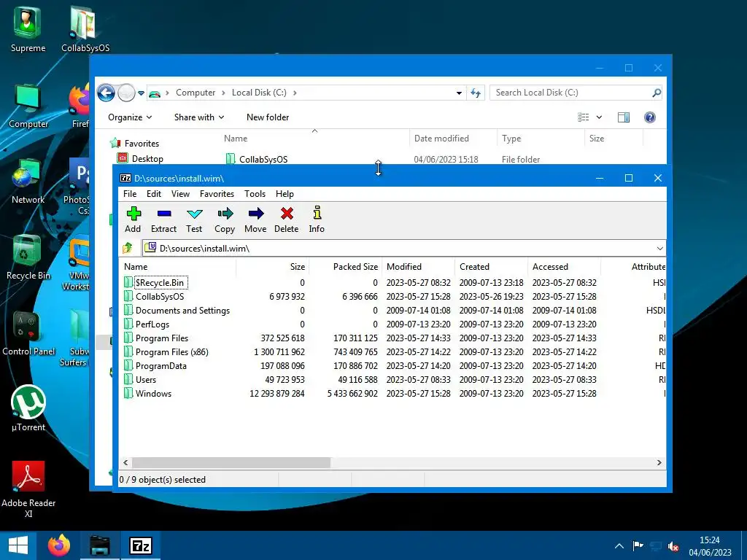Viewport: 747px width, 560px height.
Task: Open the Supreme desktop shortcut
Action: point(28,29)
